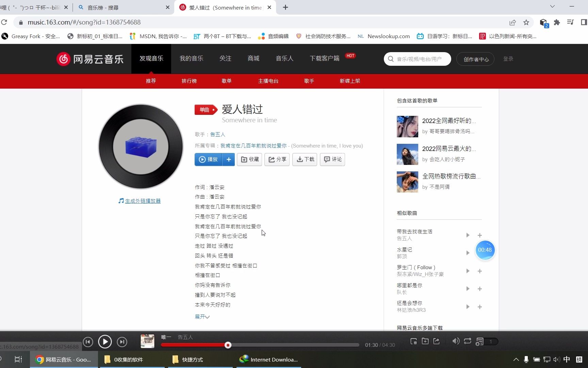This screenshot has height=368, width=588.
Task: Click on the song playback progress bar
Action: tap(260, 345)
